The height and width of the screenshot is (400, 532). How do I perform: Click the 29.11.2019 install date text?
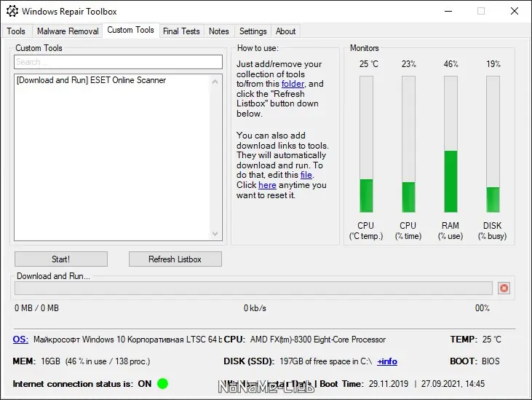click(389, 384)
